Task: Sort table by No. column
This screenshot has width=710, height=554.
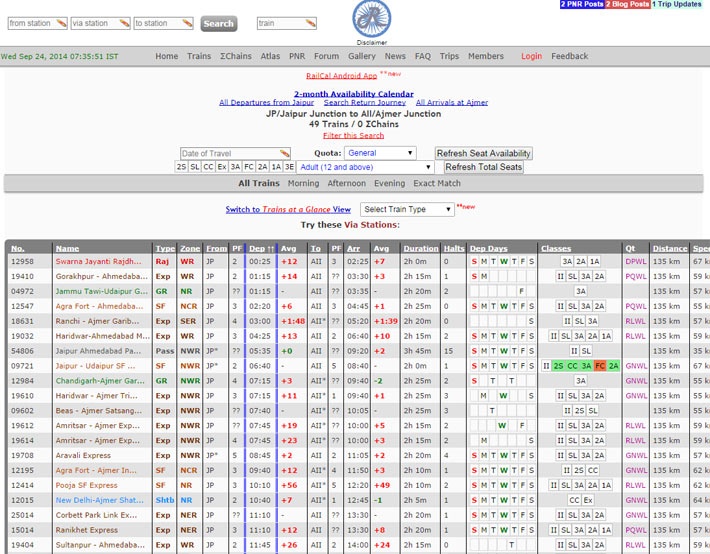Action: (18, 248)
